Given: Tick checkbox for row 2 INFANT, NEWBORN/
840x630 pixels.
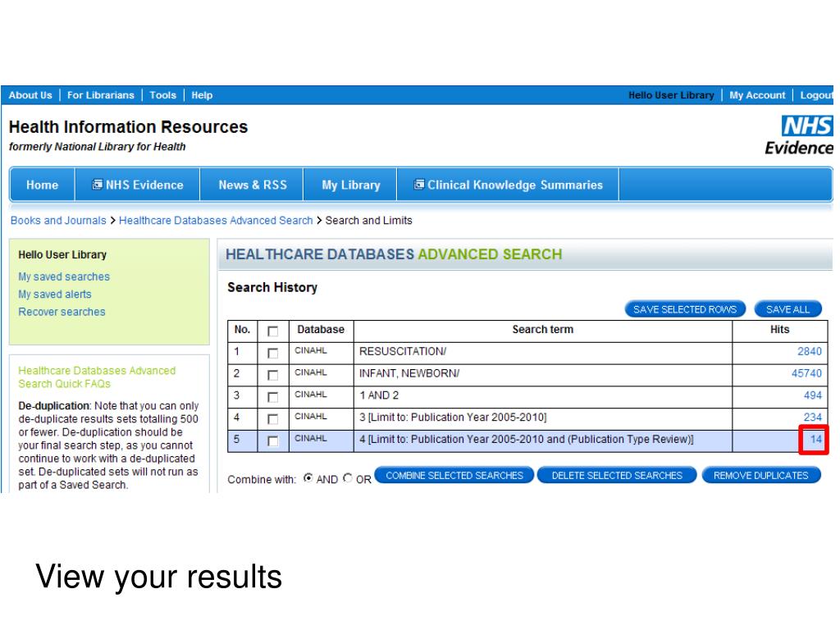Looking at the screenshot, I should point(272,375).
